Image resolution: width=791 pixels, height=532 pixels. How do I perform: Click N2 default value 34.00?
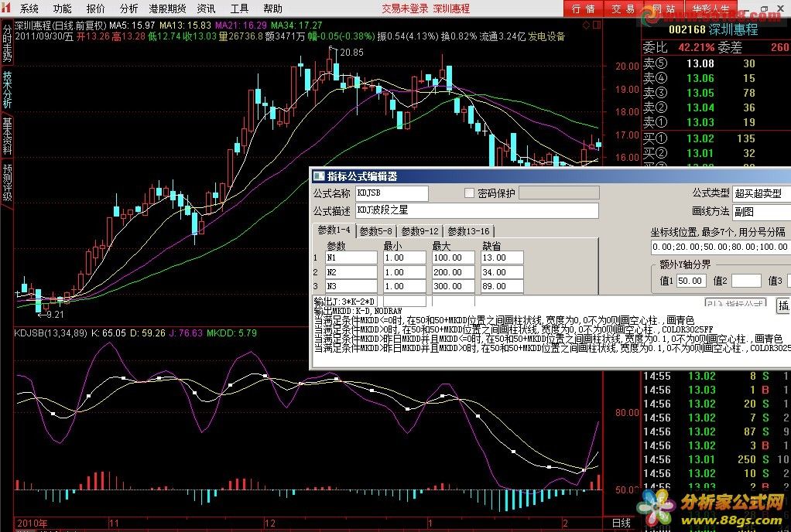pyautogui.click(x=502, y=272)
